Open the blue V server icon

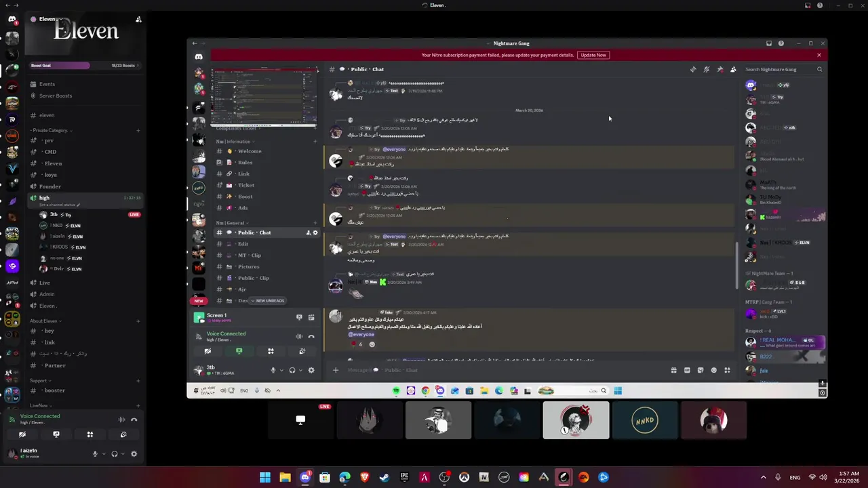12,168
